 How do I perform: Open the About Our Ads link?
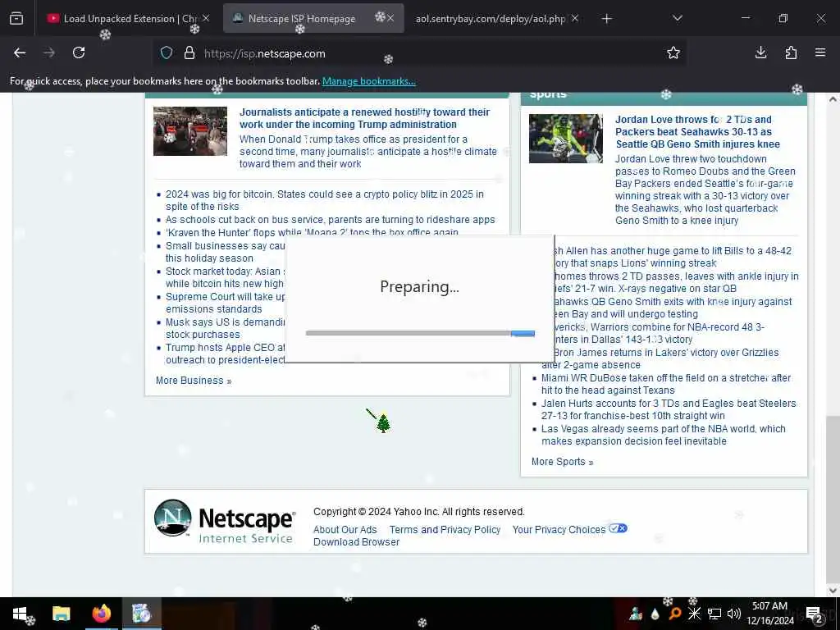point(345,529)
